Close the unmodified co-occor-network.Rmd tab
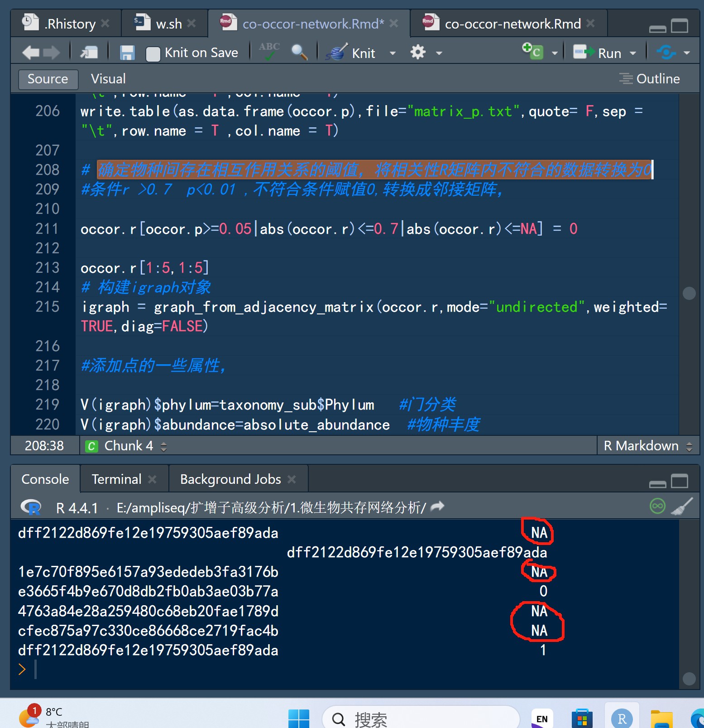This screenshot has width=704, height=728. [x=590, y=23]
